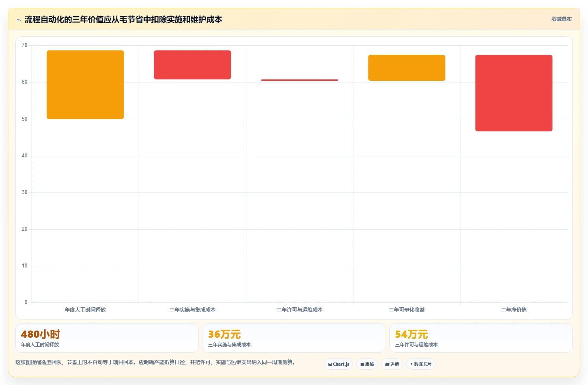Viewport: 588px width, 385px height.
Task: Click the y-axis value 70
Action: click(24, 45)
